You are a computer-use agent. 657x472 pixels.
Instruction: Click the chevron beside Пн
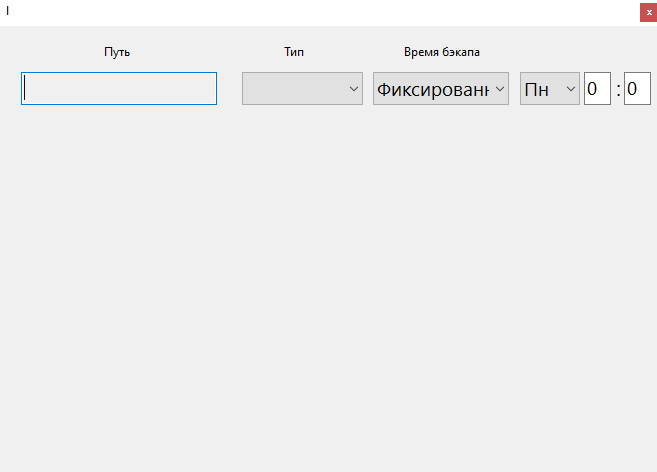point(571,89)
